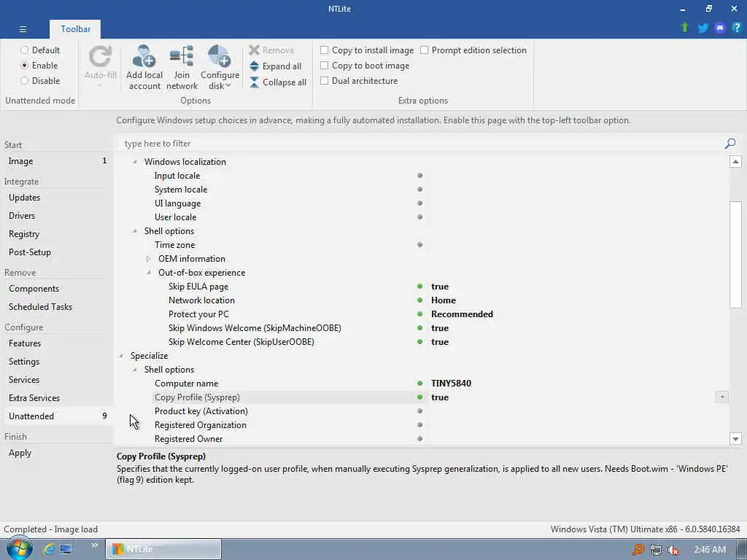Collapse Shell options under Specialize
The height and width of the screenshot is (560, 747).
point(135,369)
